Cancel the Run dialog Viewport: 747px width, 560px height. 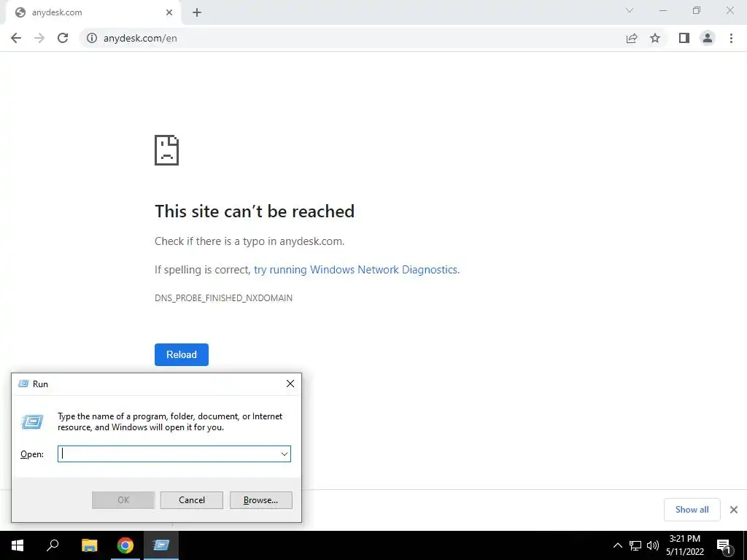[192, 500]
